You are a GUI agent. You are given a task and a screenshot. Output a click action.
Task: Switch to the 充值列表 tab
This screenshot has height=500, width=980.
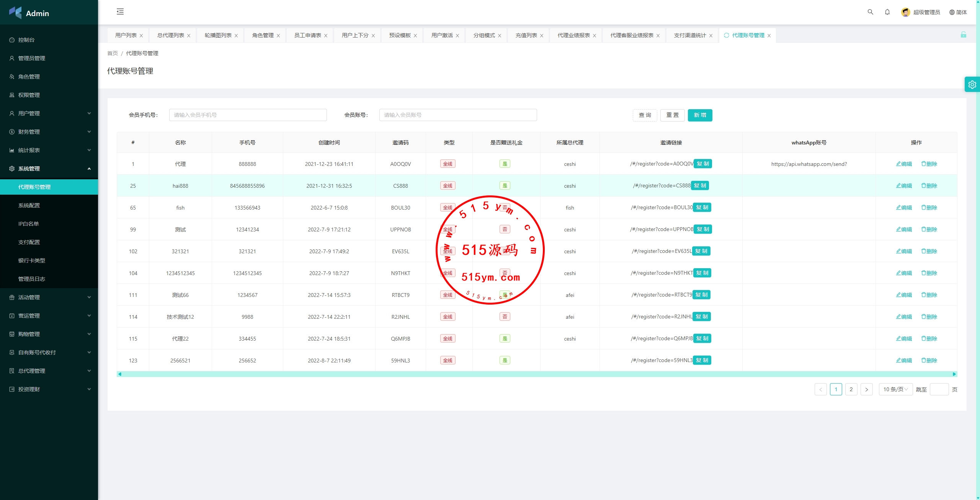(x=526, y=35)
